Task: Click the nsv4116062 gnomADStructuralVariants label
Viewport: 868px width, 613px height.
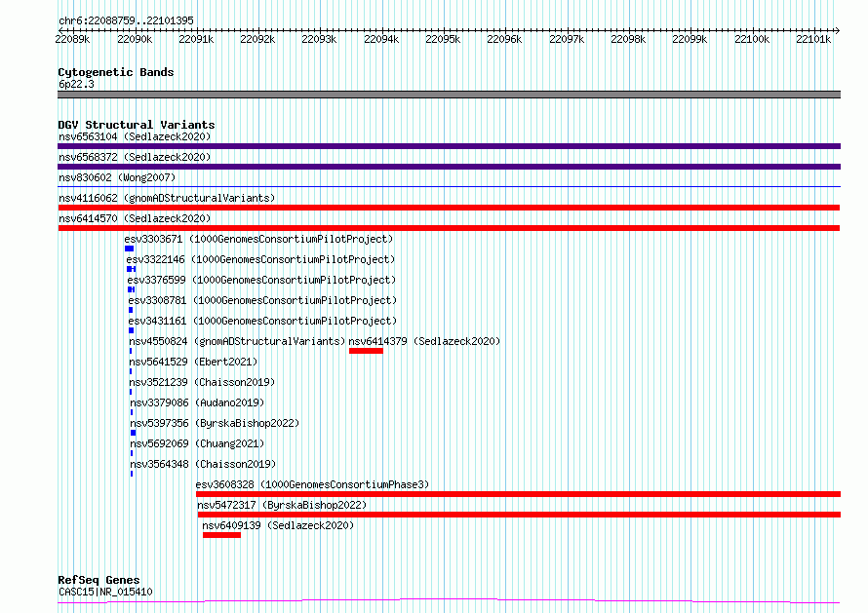Action: [167, 198]
